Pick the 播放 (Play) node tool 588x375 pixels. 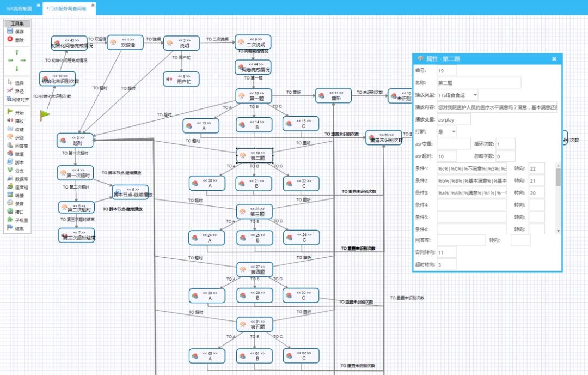(x=10, y=120)
